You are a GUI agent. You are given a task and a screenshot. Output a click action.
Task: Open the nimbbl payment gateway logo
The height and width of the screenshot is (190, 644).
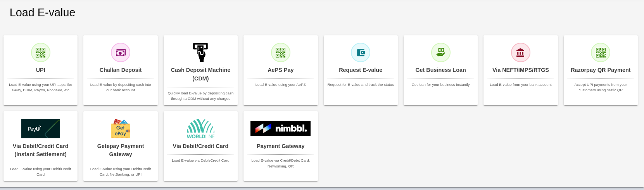pos(281,129)
